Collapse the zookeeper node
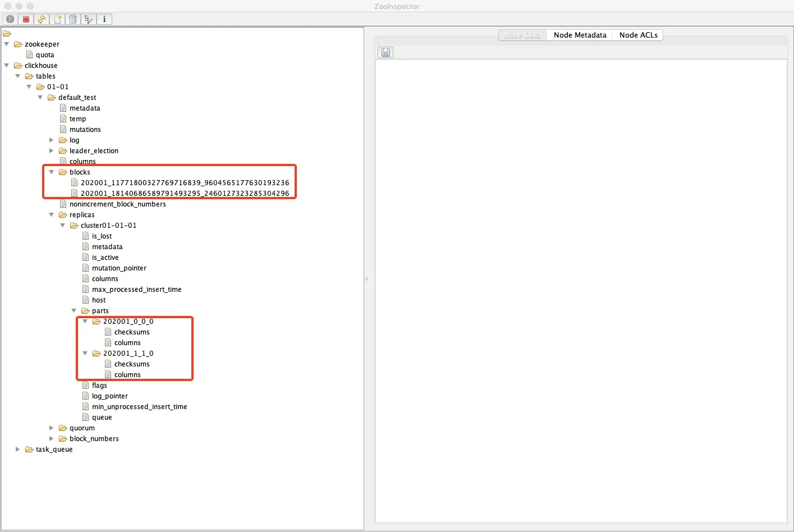 [7, 44]
